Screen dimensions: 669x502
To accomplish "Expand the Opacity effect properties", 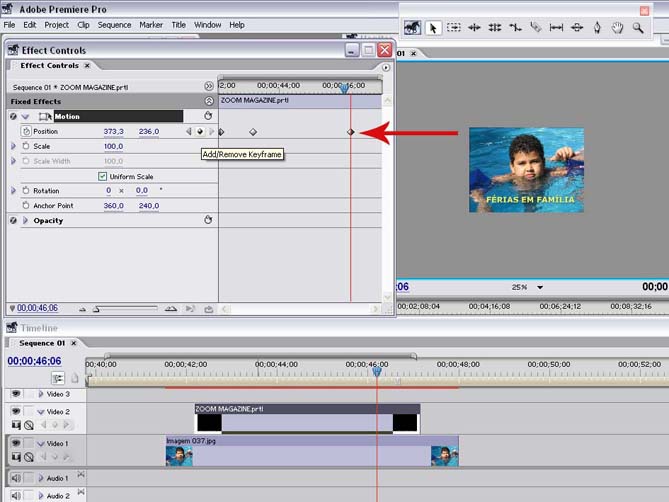I will 25,221.
